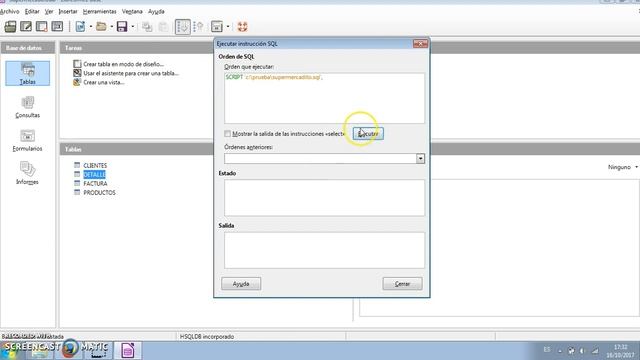
Task: Click the Form wizard toolbar icon
Action: click(217, 27)
